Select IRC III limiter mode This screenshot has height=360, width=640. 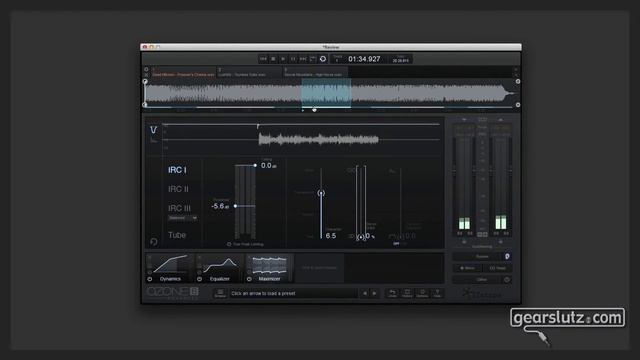click(x=179, y=208)
